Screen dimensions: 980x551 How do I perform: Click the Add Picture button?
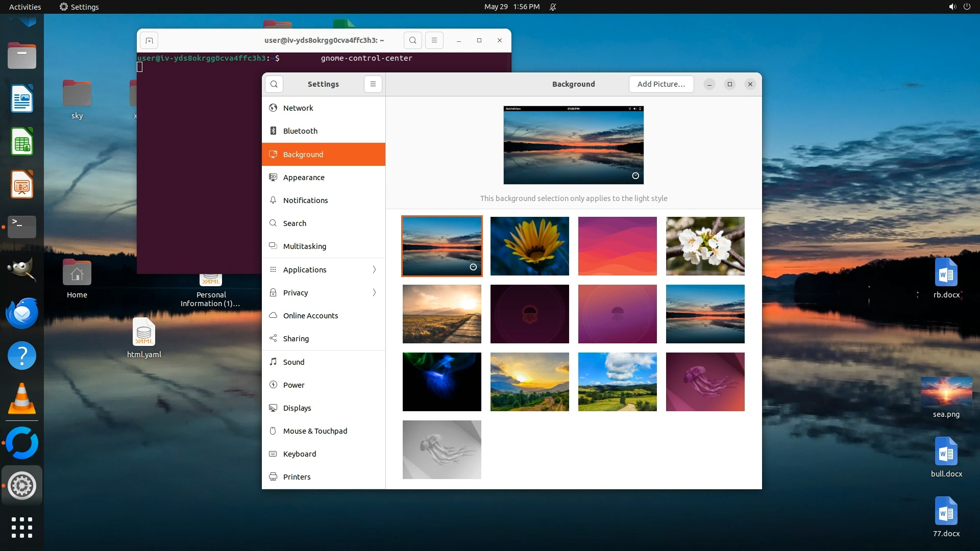(x=661, y=84)
